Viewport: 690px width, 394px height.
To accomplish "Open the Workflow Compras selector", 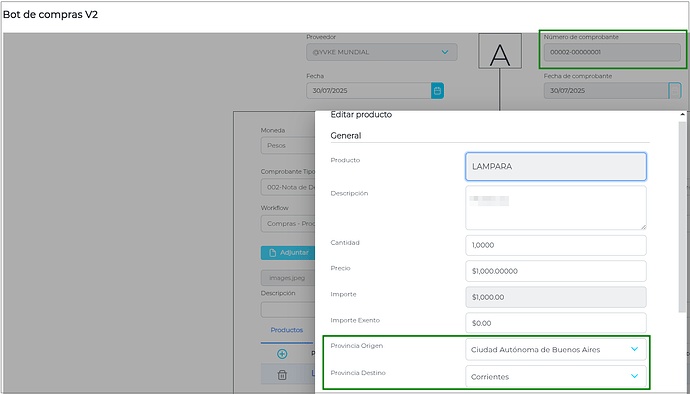I will coord(288,224).
